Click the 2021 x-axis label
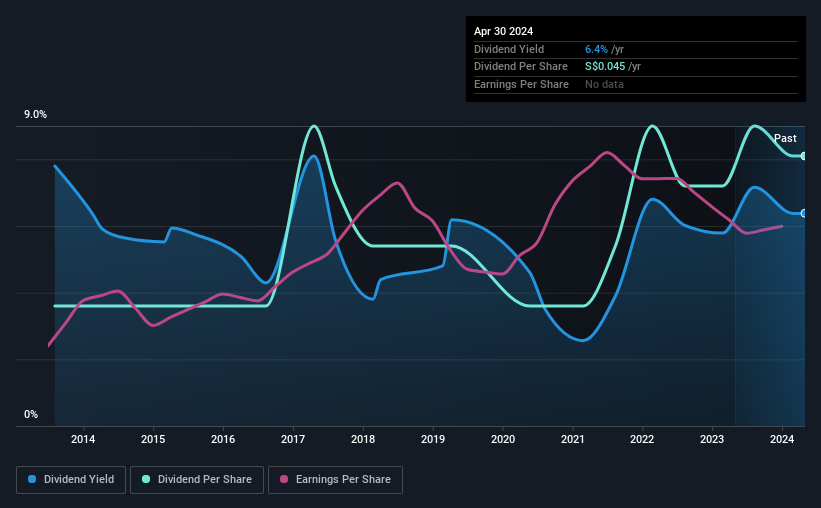The width and height of the screenshot is (821, 508). tap(573, 439)
